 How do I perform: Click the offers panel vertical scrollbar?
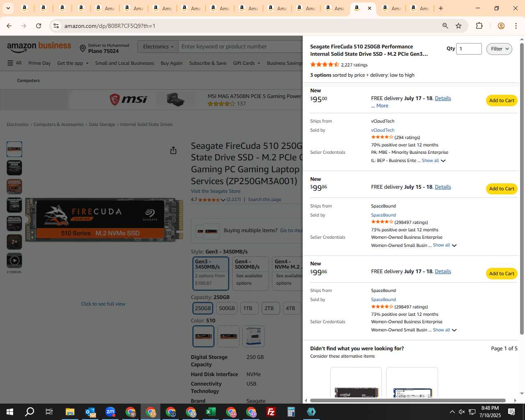(x=522, y=189)
